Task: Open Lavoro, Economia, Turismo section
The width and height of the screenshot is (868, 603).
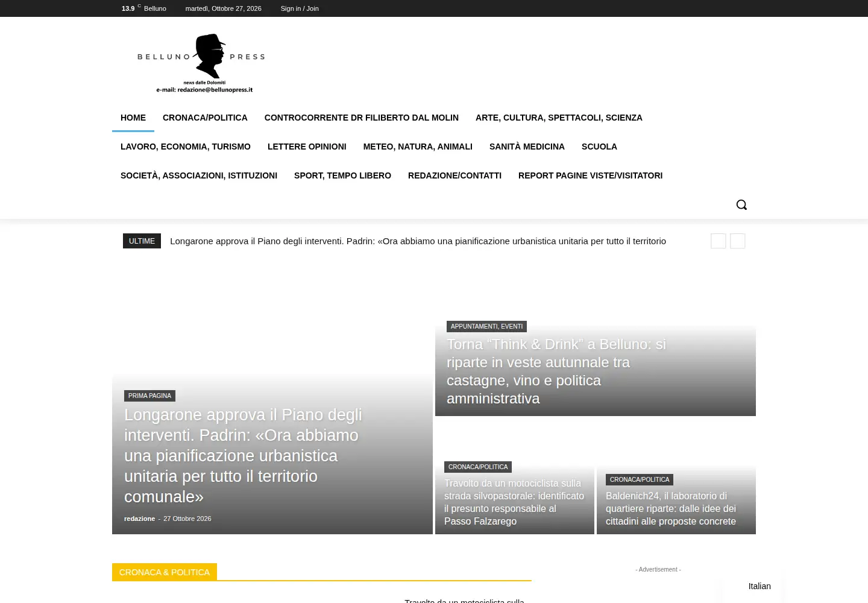Action: pyautogui.click(x=186, y=147)
